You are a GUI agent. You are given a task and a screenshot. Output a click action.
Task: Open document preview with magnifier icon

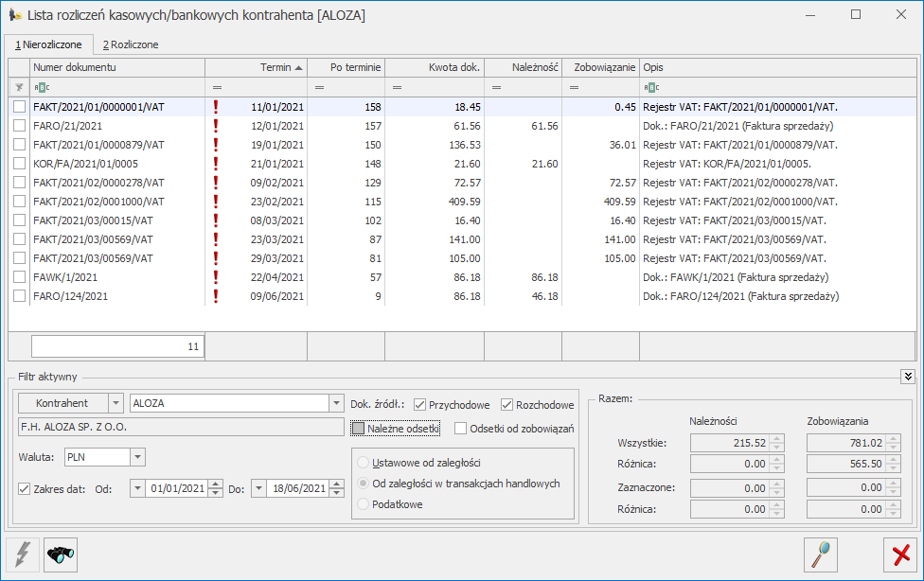[819, 554]
